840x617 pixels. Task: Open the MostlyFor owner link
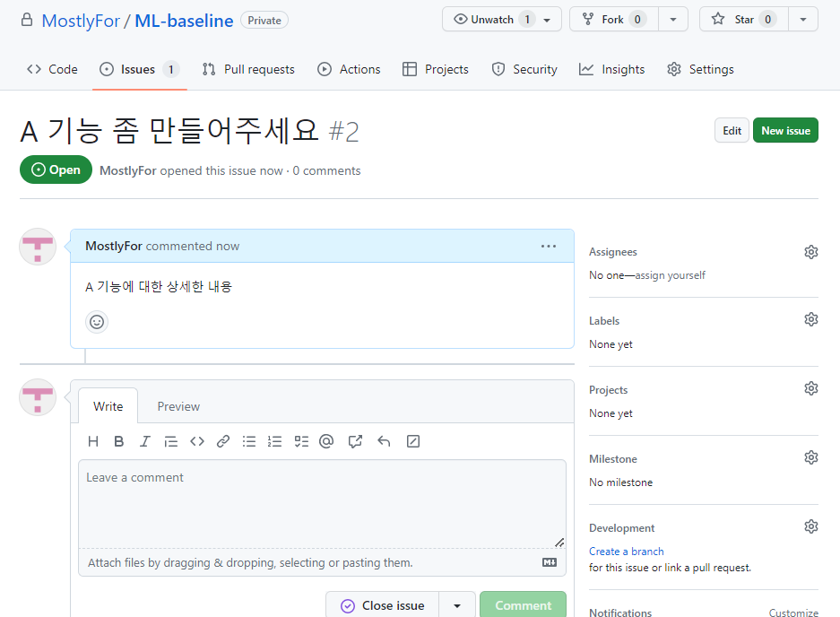(x=81, y=21)
